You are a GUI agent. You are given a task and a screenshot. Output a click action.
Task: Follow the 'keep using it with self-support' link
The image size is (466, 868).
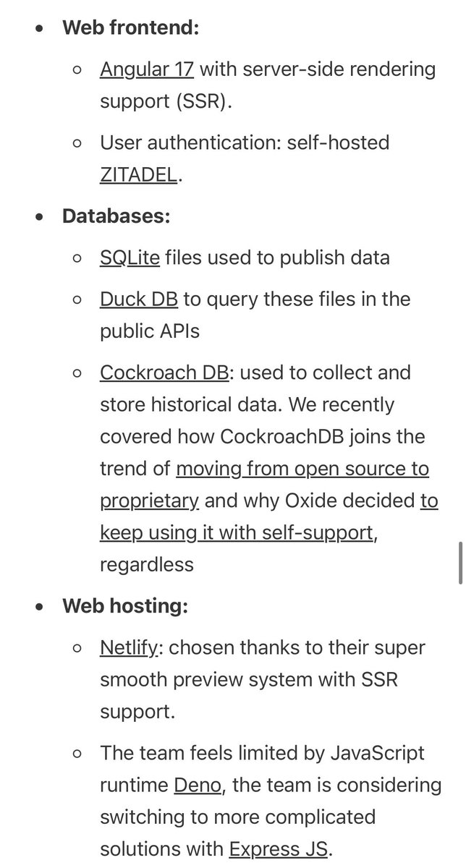[x=237, y=533]
